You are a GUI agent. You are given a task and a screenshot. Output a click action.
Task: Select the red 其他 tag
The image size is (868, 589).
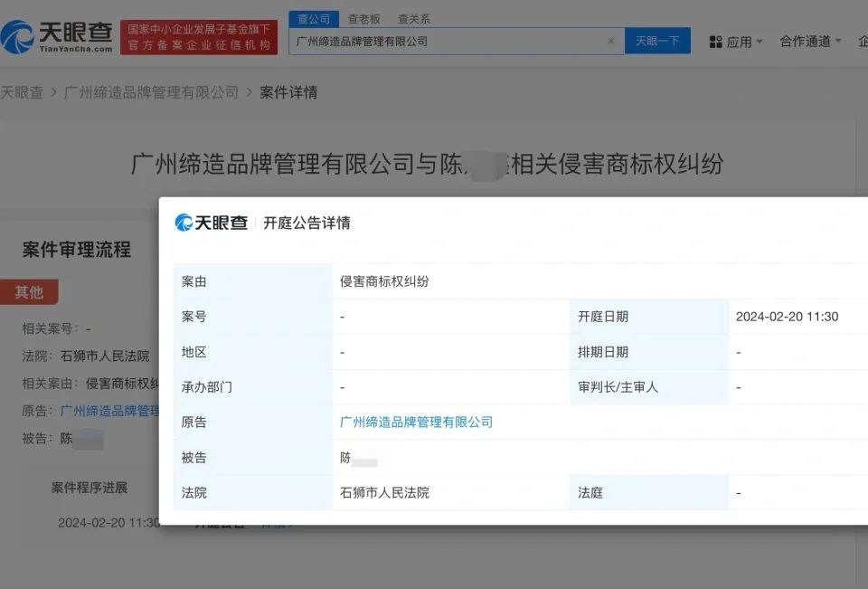(29, 292)
